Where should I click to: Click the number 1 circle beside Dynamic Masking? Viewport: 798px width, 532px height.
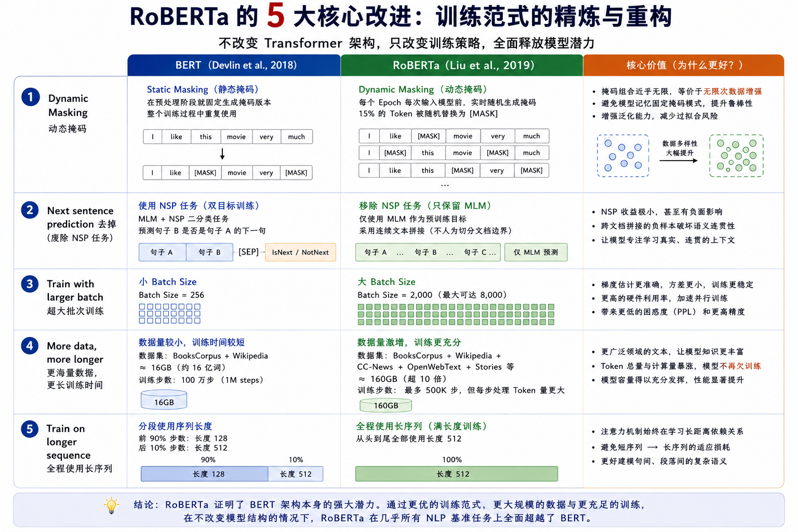(30, 97)
